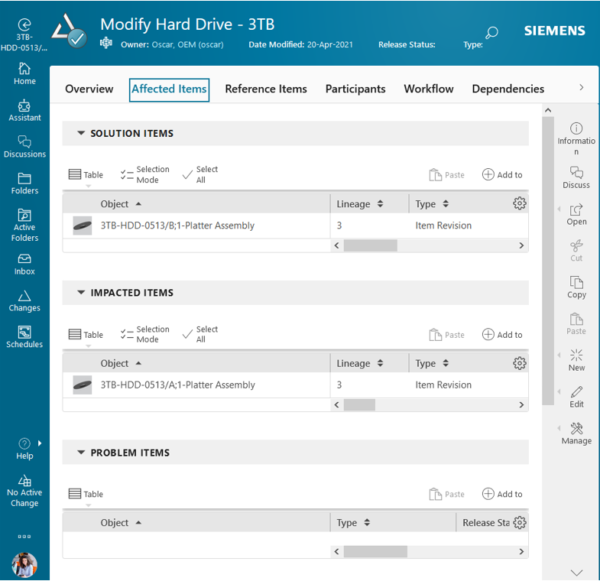Click the search magnifier icon
Screen dimensions: 600x581
[491, 33]
